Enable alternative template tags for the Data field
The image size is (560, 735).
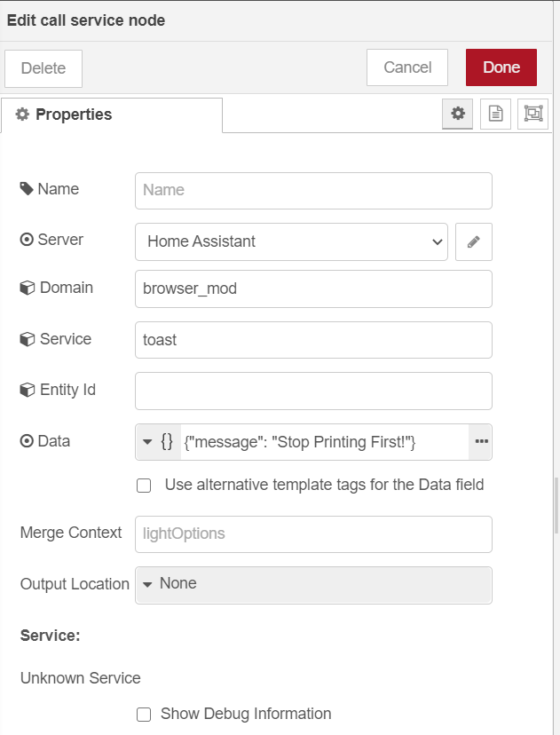pos(144,485)
